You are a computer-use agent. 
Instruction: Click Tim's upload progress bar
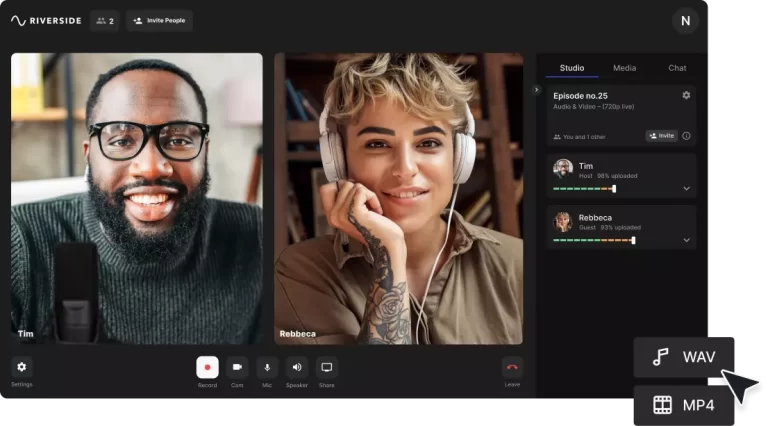584,188
